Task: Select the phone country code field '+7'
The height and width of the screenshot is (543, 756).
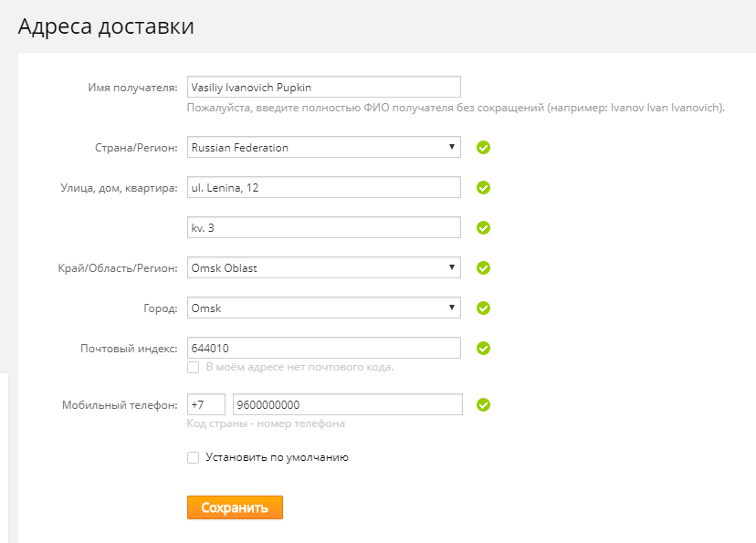Action: [x=206, y=403]
